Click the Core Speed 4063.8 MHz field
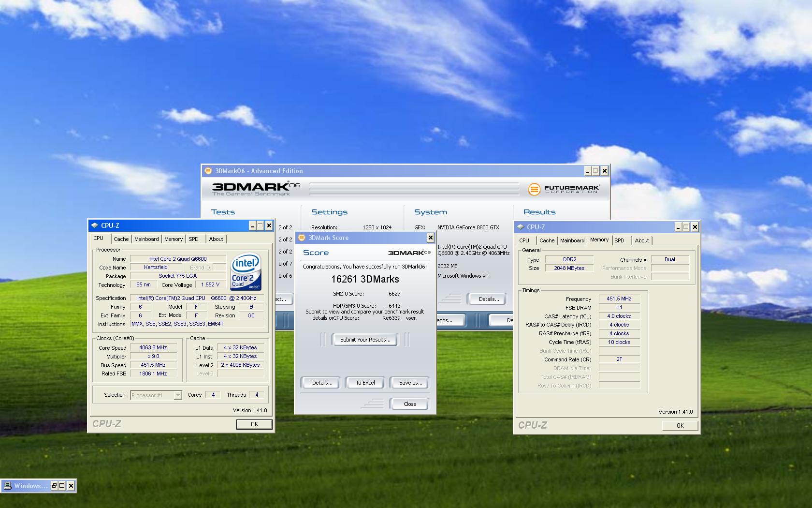 153,347
